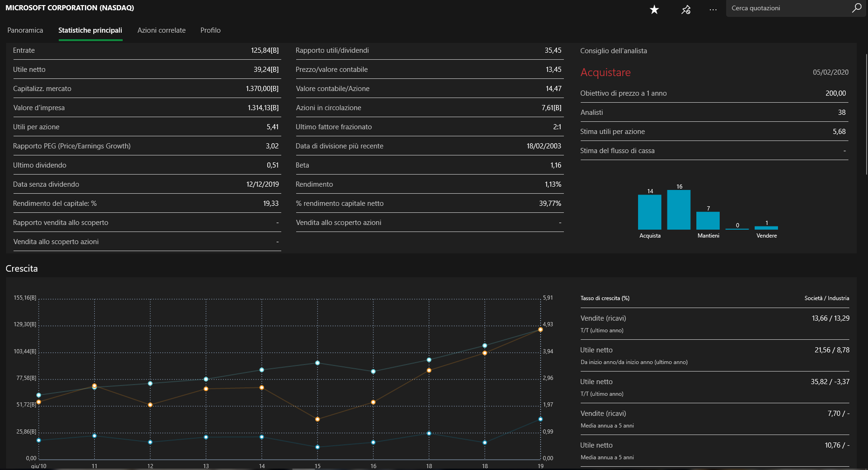Screen dimensions: 868x470
Task: Click the pin to Start icon
Action: click(686, 9)
